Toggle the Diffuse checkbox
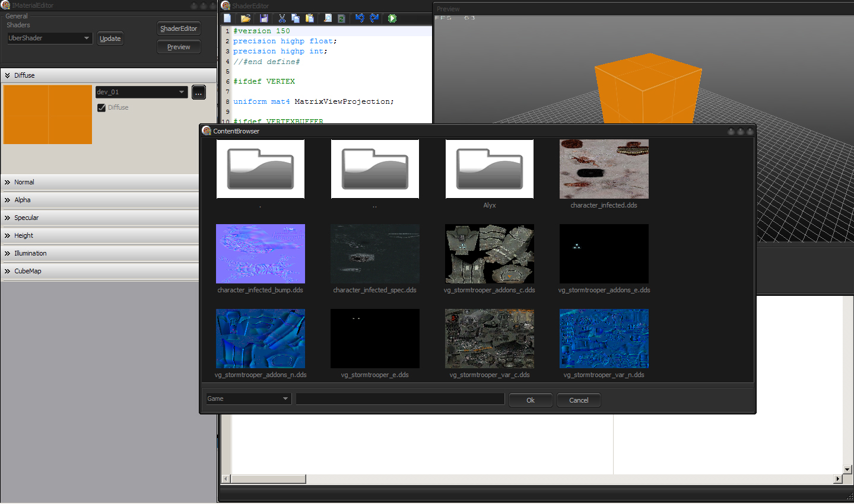This screenshot has width=854, height=504. click(x=101, y=107)
